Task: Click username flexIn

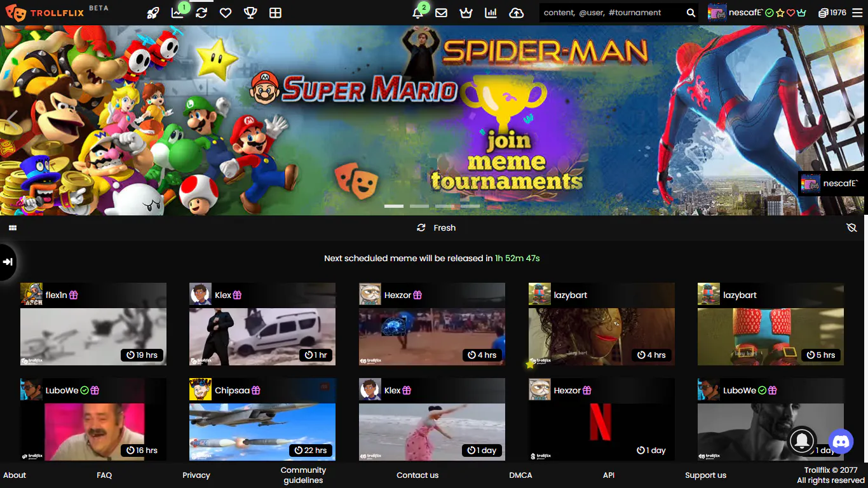Action: tap(56, 295)
